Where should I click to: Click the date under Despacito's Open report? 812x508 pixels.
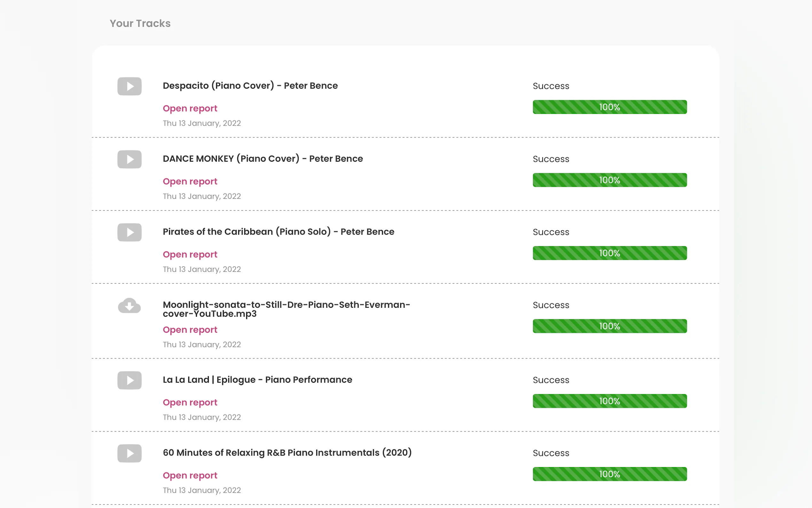[202, 123]
